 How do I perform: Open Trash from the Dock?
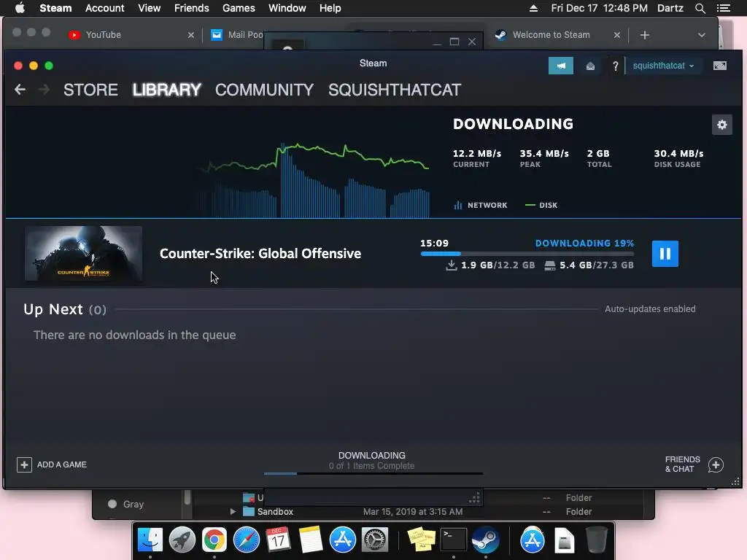(596, 540)
